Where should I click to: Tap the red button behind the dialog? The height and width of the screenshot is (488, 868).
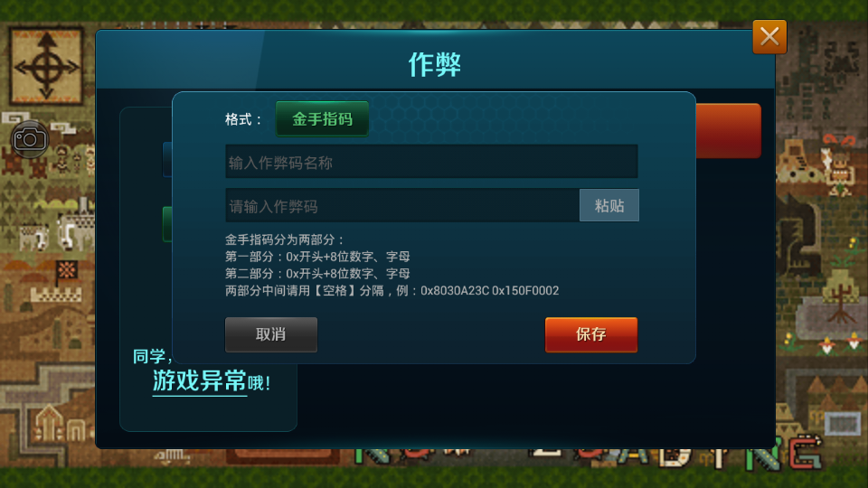[728, 130]
